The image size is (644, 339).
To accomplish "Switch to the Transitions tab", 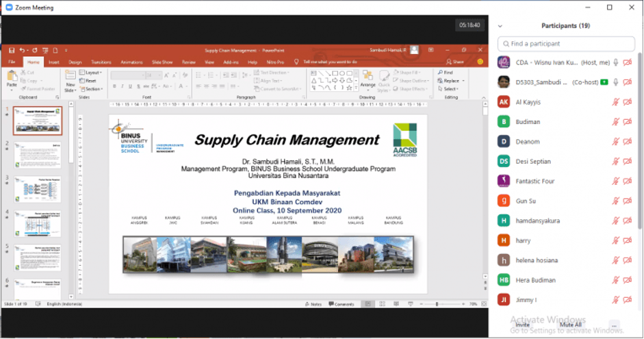I will [x=101, y=62].
